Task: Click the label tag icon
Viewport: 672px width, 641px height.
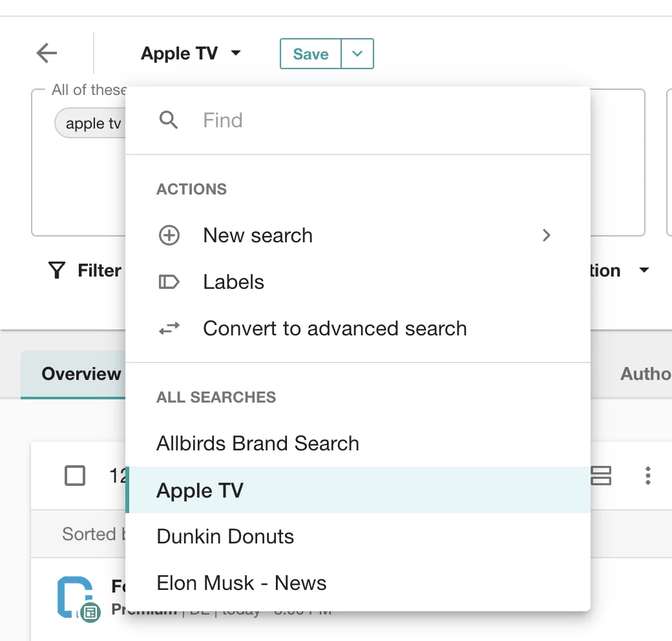Action: (169, 282)
